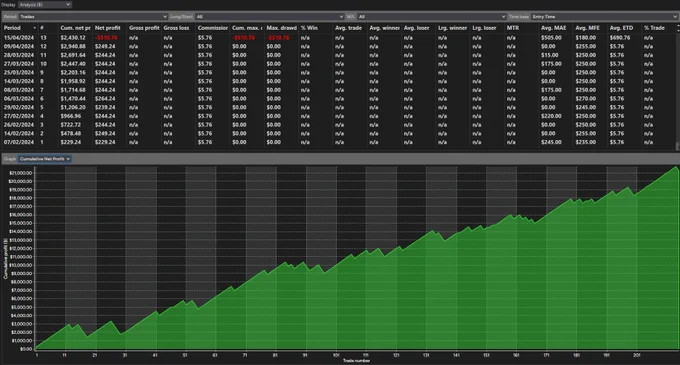Click the $2,940.88 cumulative net profit cell
Viewport: 680px width, 365px height.
(x=73, y=46)
